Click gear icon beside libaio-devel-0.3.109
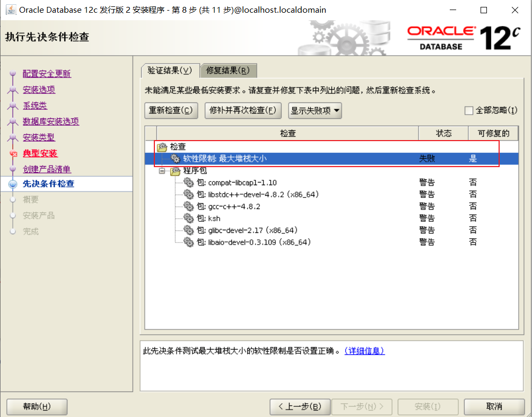The image size is (532, 417). [x=189, y=242]
